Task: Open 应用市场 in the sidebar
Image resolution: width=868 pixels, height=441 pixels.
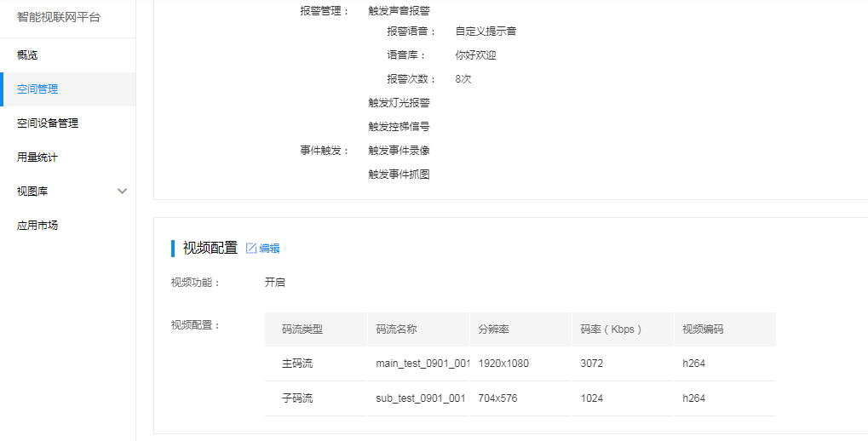Action: [37, 226]
